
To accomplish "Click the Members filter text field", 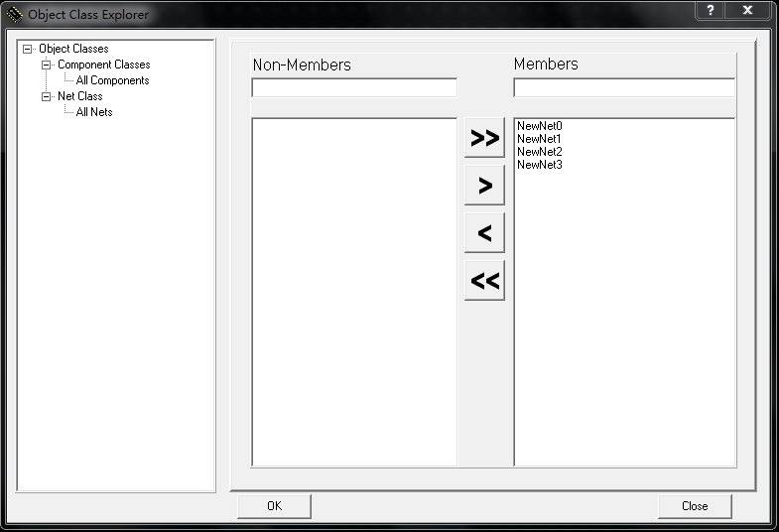I will coord(624,87).
